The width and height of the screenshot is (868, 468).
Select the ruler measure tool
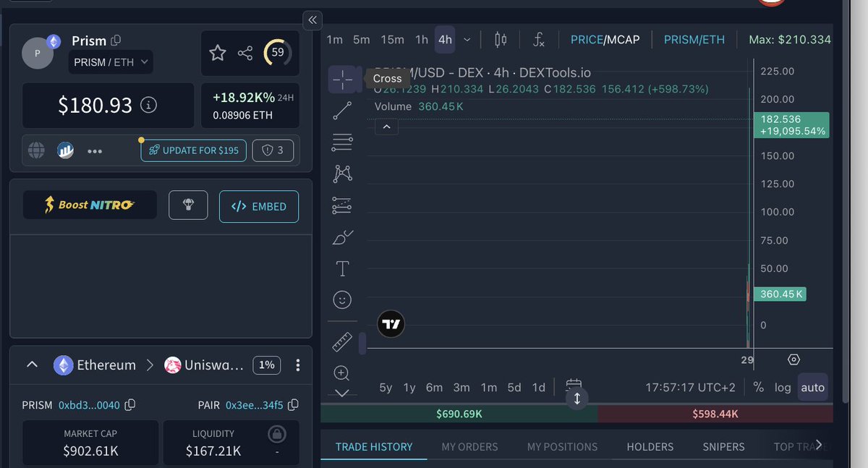click(x=342, y=341)
